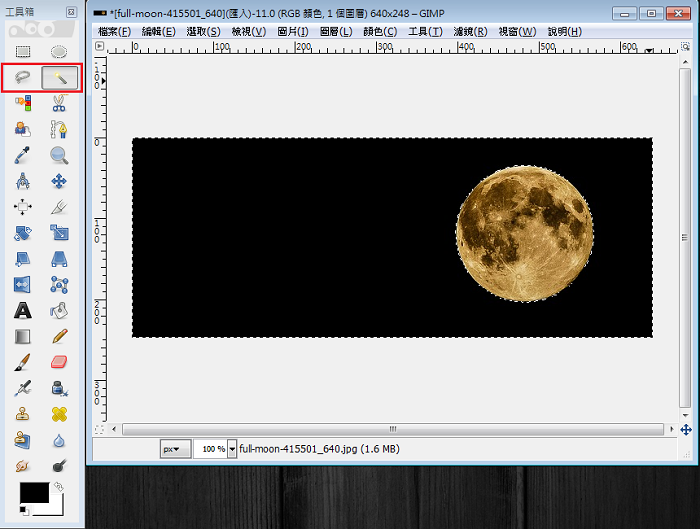Select the Eraser tool
This screenshot has height=529, width=700.
click(x=59, y=362)
